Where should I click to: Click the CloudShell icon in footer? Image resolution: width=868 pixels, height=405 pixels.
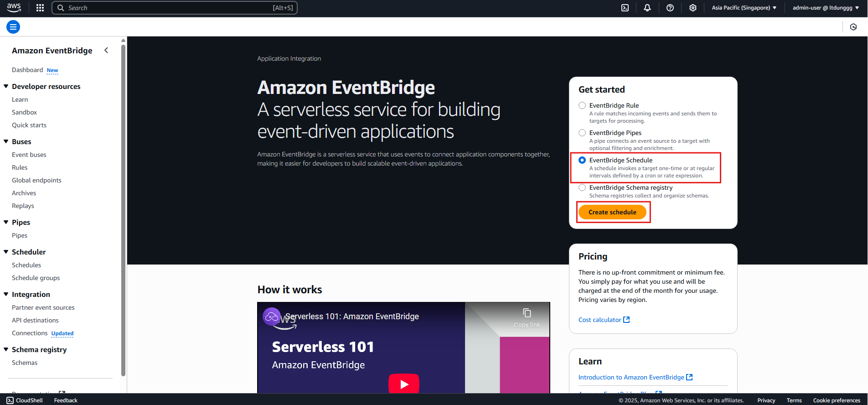10,400
